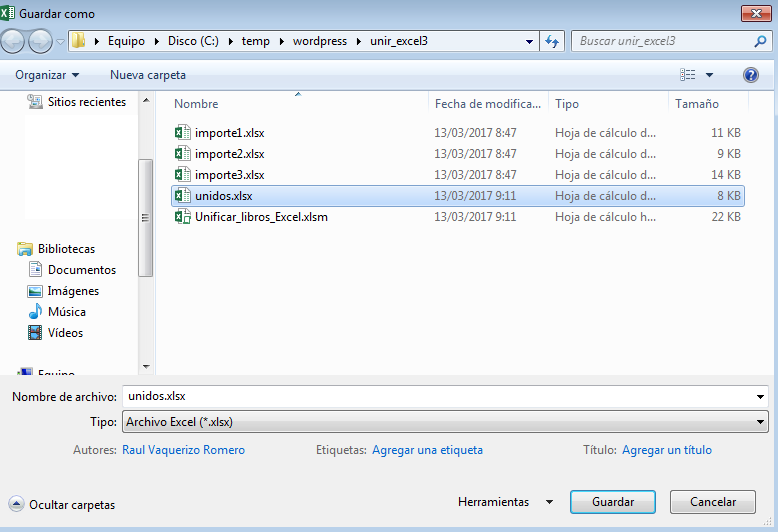Click the Forward navigation arrow

click(40, 41)
